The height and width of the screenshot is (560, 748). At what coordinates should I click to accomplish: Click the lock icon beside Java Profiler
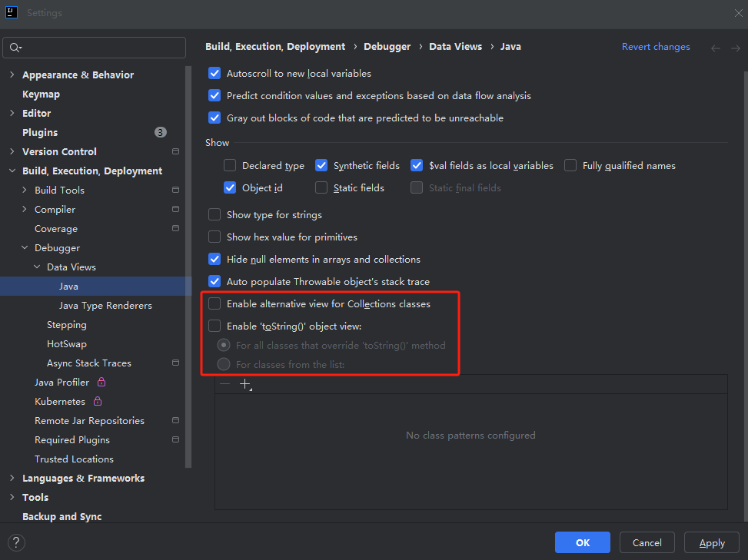click(x=101, y=382)
